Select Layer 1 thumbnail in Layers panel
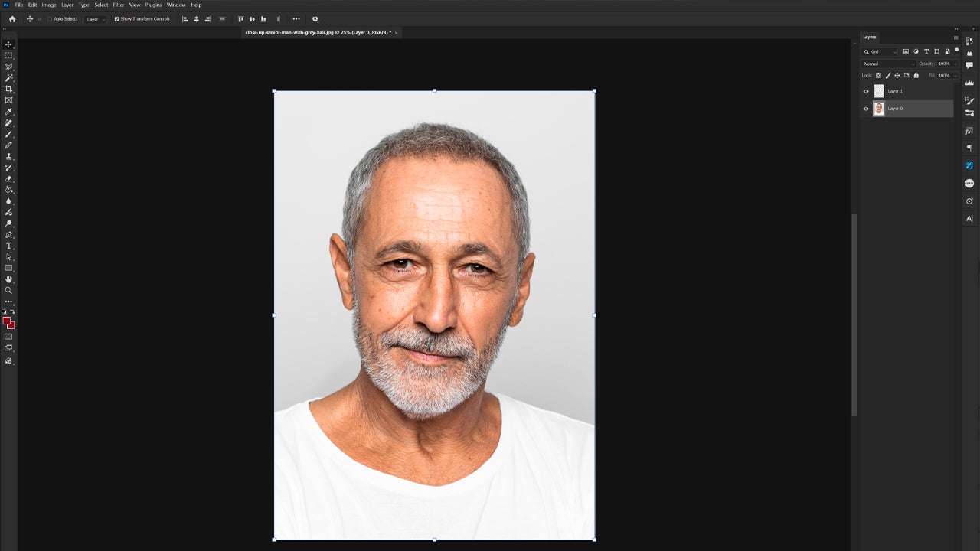 (x=879, y=91)
